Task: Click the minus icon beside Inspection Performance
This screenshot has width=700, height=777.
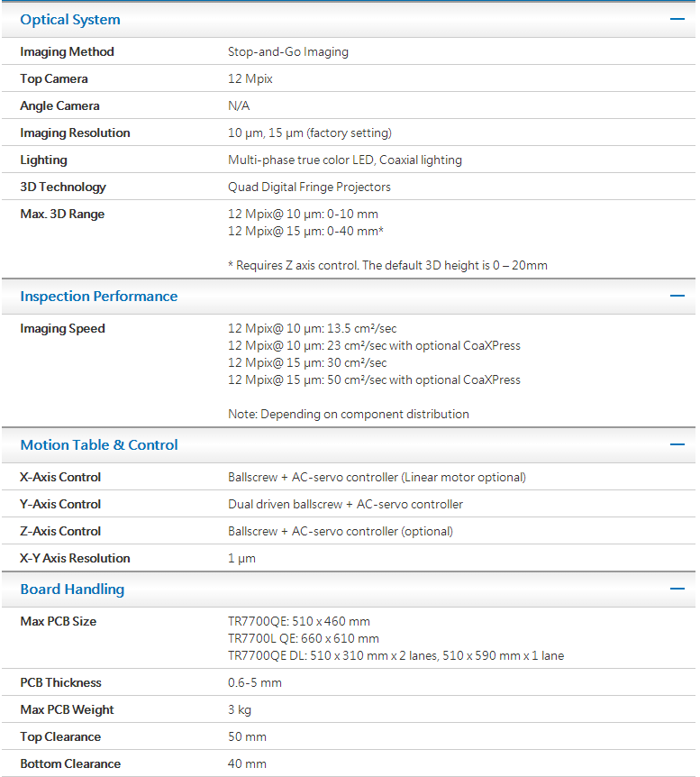Action: click(677, 296)
